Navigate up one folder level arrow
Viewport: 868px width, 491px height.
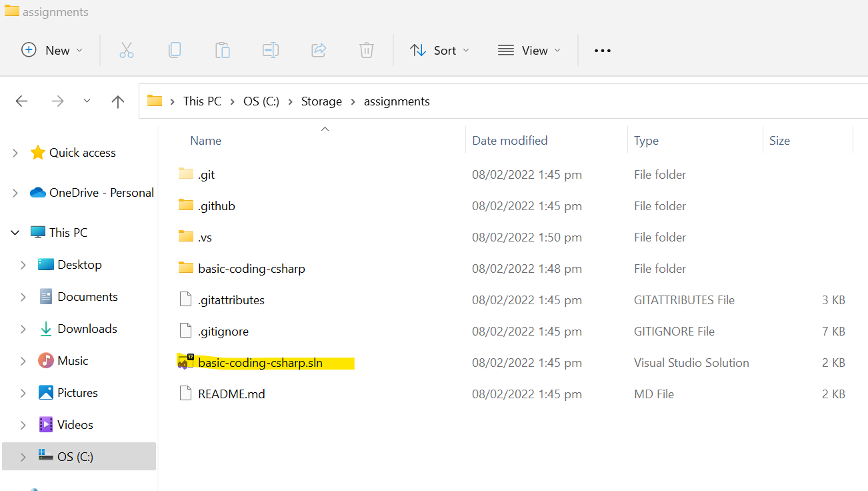pyautogui.click(x=118, y=101)
